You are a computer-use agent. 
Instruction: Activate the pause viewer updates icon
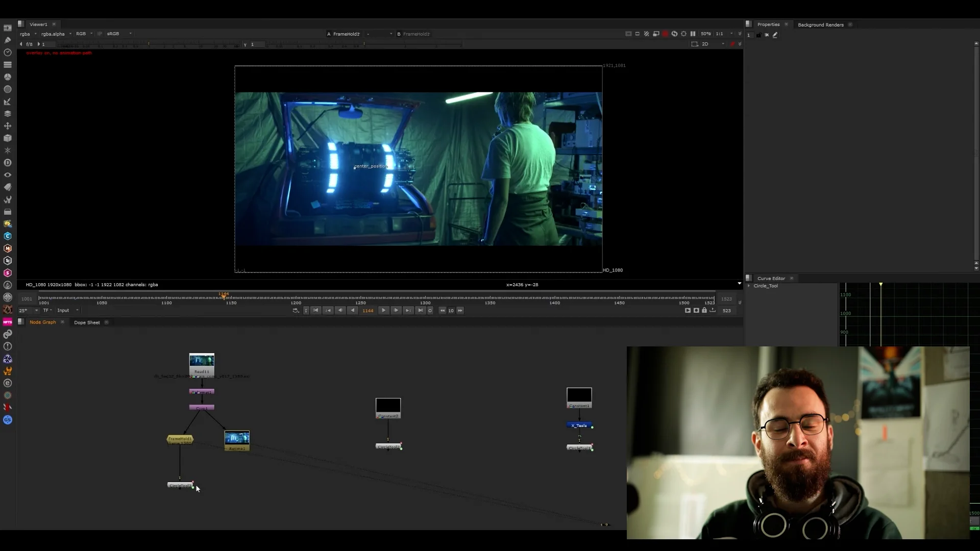693,34
